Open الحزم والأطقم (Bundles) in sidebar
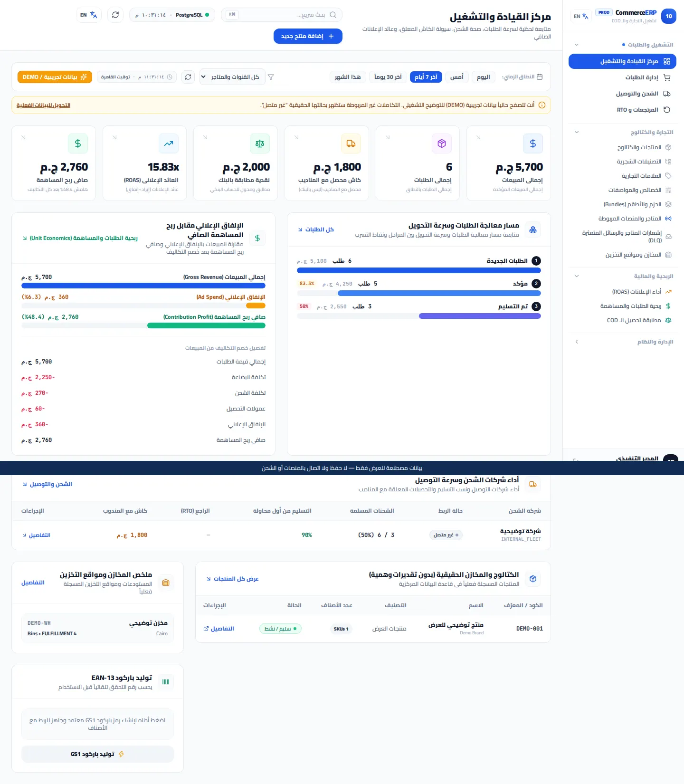 click(x=622, y=204)
